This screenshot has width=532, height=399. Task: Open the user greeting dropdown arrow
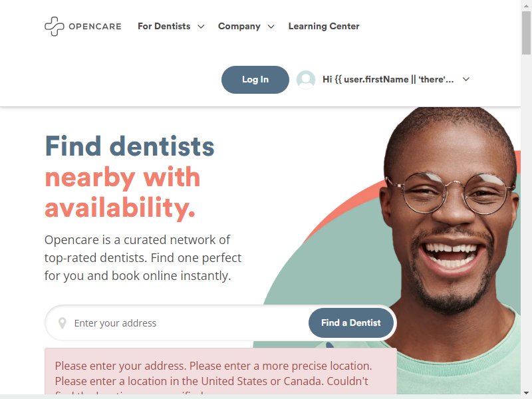(466, 79)
